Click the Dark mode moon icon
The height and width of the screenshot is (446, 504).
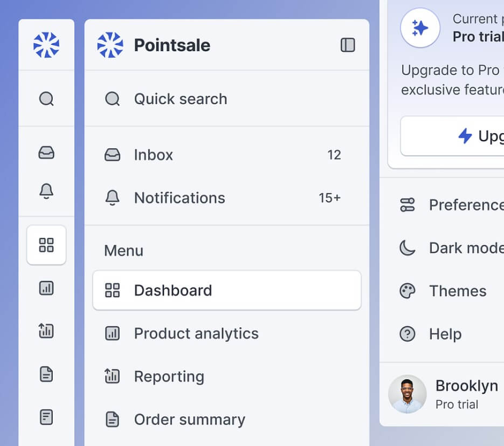tap(408, 248)
